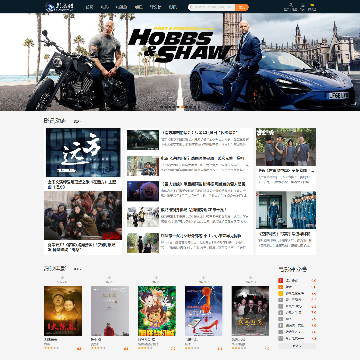Image resolution: width=360 pixels, height=360 pixels.
Task: Open the first navigation menu item
Action: click(x=89, y=7)
